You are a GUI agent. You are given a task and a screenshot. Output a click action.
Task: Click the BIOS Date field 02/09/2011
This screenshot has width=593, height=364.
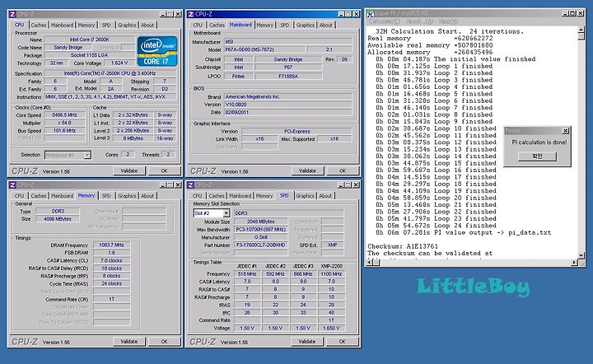point(288,112)
